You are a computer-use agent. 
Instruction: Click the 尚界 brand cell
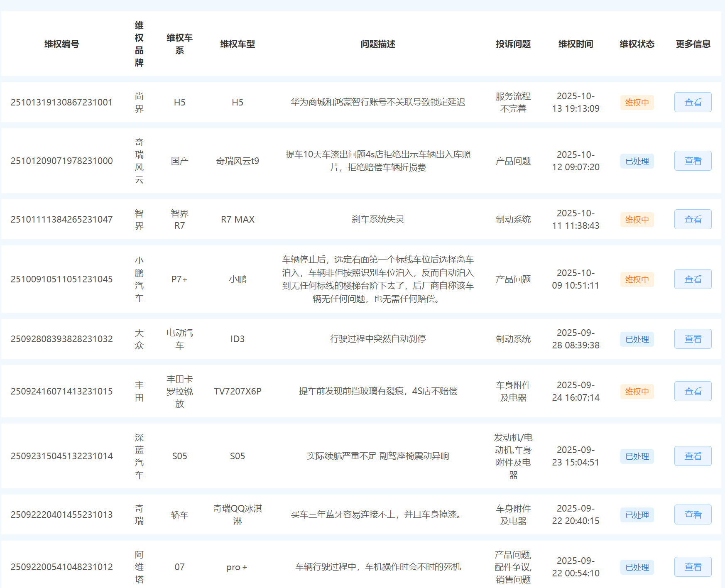(139, 103)
